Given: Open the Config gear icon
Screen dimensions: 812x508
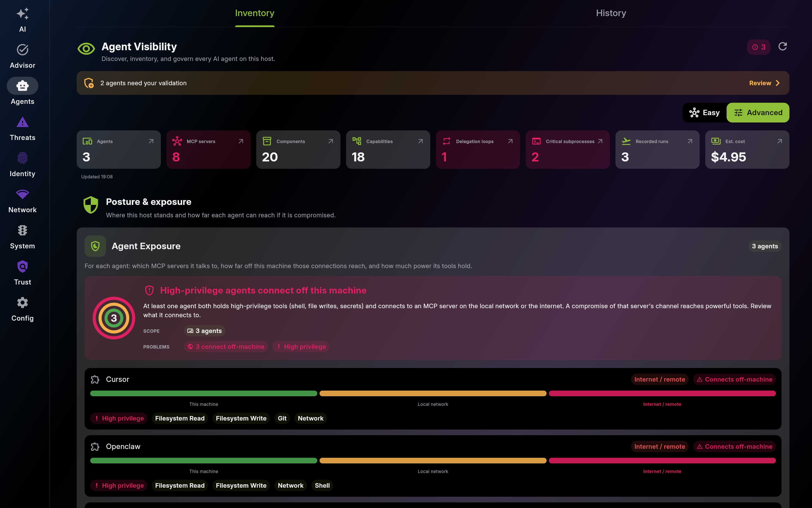Looking at the screenshot, I should click(x=23, y=303).
